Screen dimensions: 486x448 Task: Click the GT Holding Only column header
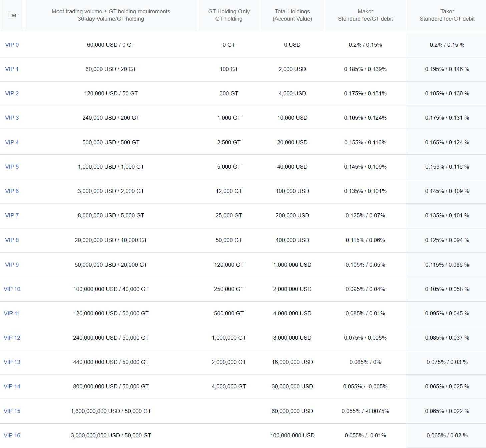[x=229, y=15]
